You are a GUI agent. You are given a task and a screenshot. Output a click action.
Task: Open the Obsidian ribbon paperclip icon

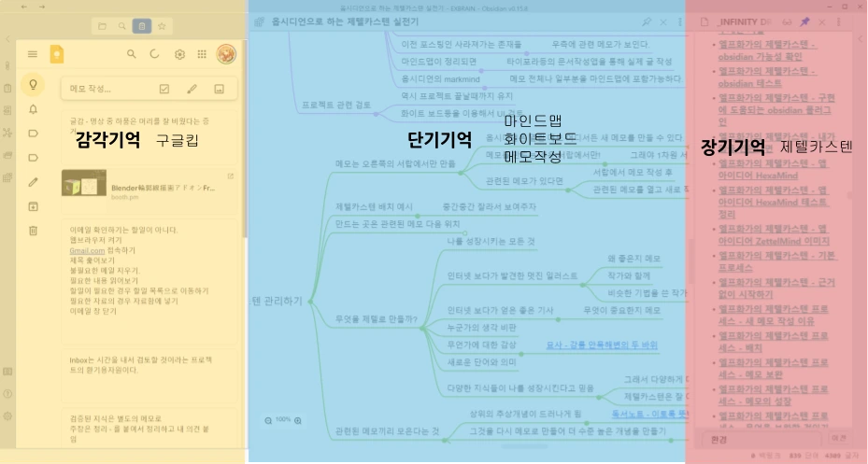tap(7, 65)
